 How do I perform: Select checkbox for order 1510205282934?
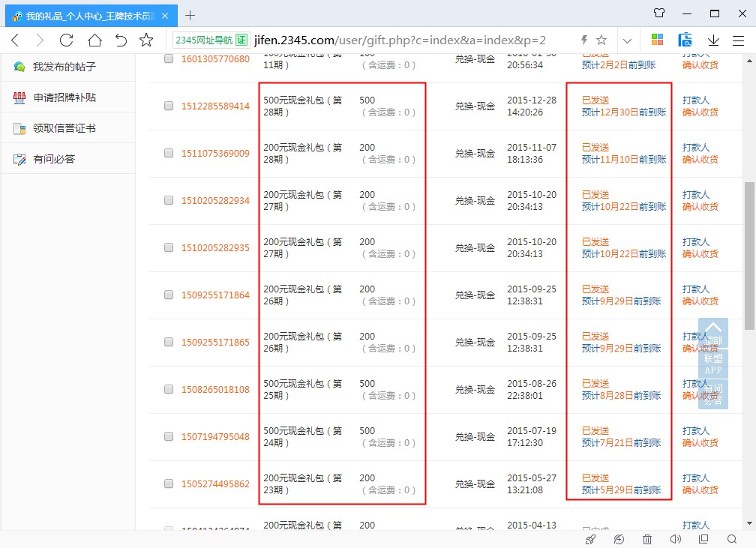pyautogui.click(x=169, y=201)
